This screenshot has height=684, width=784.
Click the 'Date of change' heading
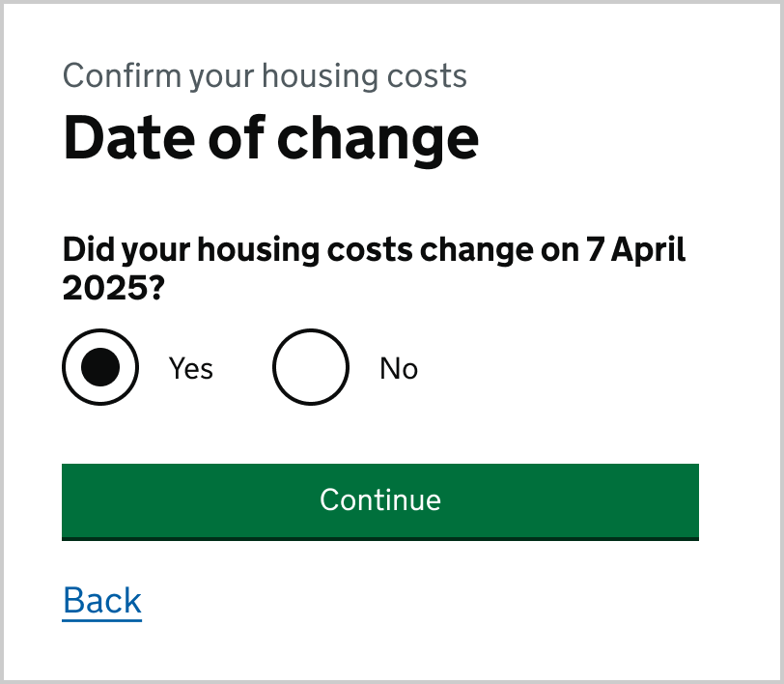270,137
